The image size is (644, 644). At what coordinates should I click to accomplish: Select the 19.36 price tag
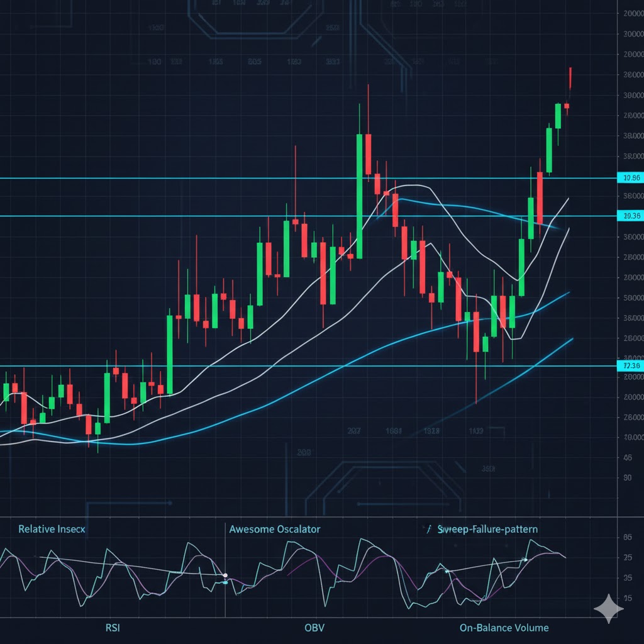point(630,216)
